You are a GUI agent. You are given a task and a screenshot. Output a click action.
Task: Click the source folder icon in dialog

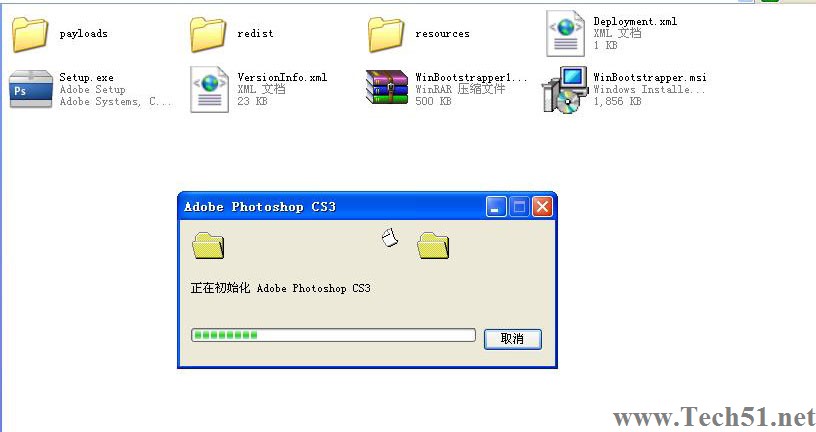(208, 246)
